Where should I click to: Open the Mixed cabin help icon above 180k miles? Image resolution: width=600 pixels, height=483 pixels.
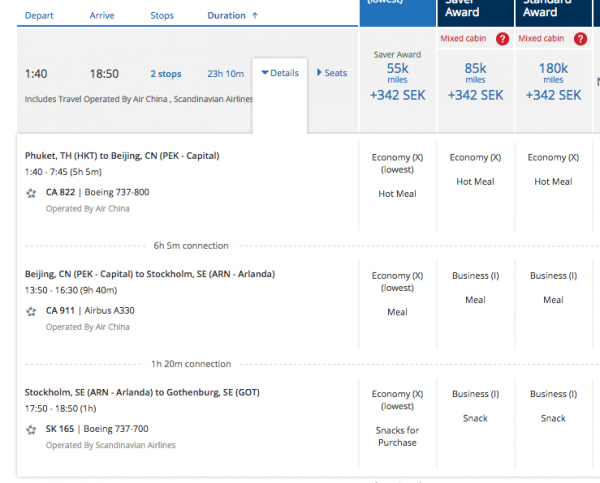coord(582,38)
